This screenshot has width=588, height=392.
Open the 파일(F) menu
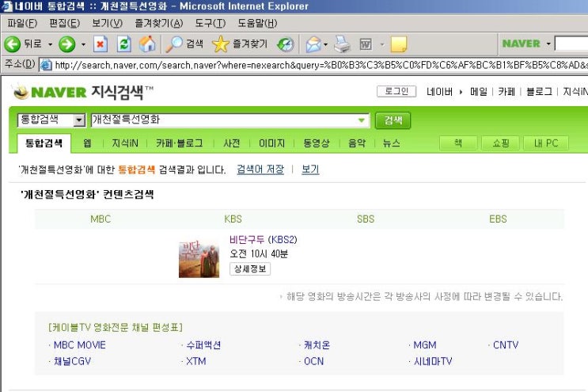(x=22, y=23)
